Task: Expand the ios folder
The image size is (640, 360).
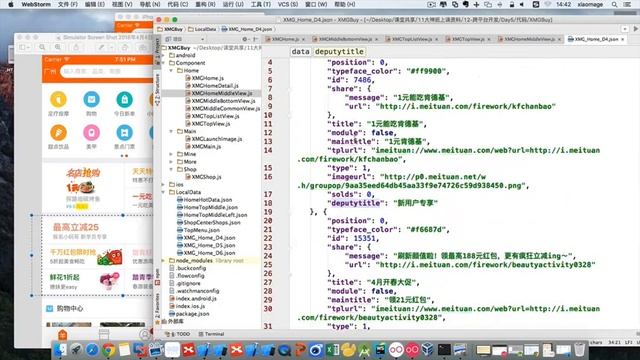Action: pos(164,184)
